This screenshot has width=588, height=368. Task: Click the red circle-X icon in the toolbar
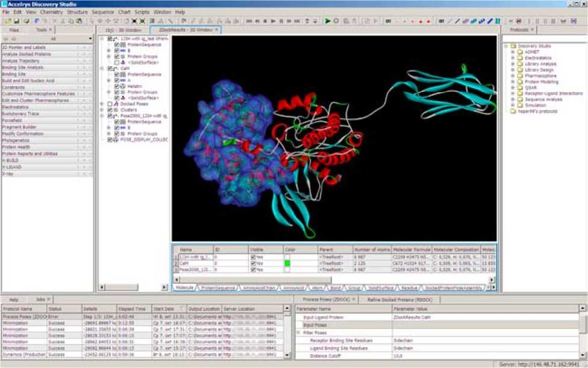(x=519, y=21)
